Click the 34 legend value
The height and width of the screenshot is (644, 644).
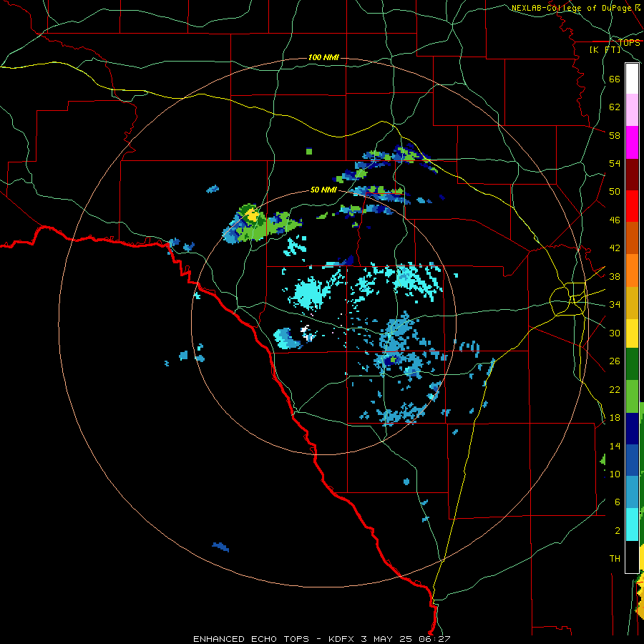[615, 305]
